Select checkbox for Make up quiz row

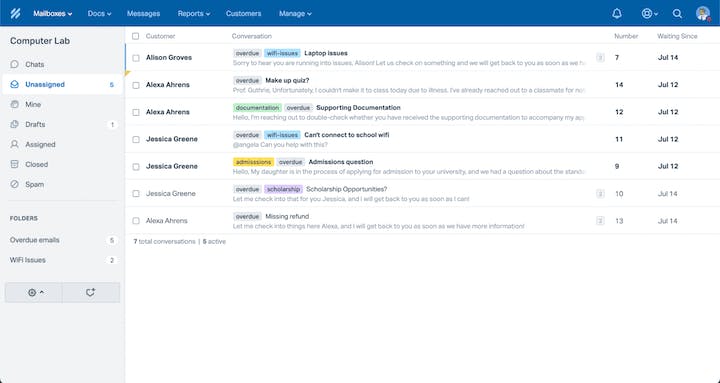point(136,85)
